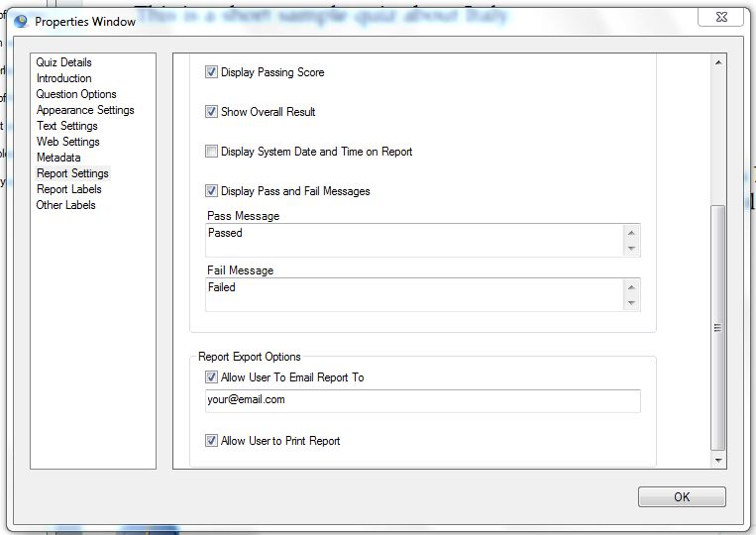The width and height of the screenshot is (756, 535).
Task: Click the Fail Message label
Action: click(240, 270)
